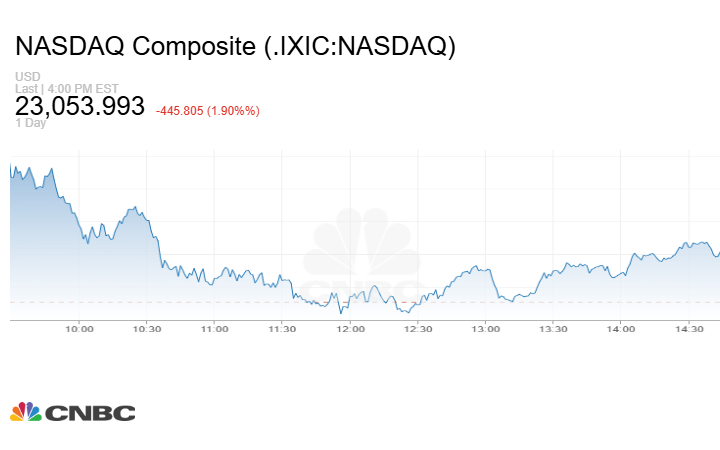Click the 14:30 time axis label
This screenshot has height=450, width=720.
point(689,329)
